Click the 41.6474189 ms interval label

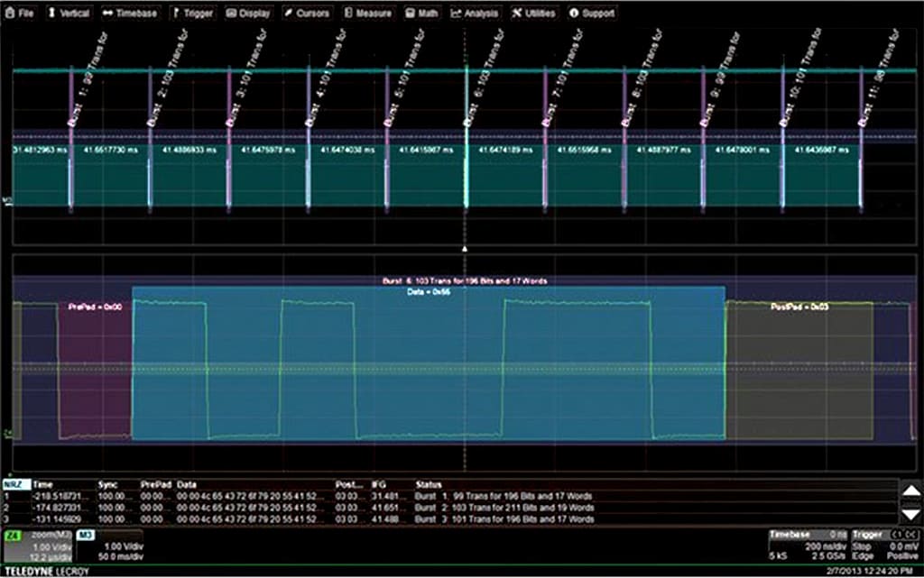pos(505,150)
